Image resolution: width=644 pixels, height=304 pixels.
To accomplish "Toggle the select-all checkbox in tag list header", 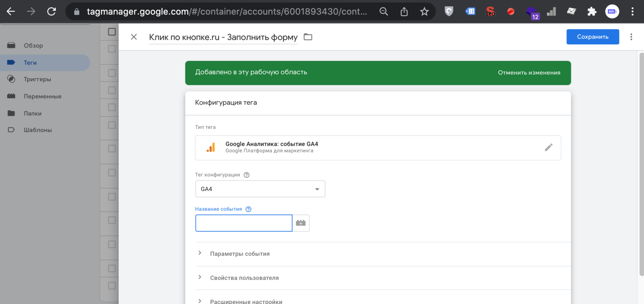I will 112,32.
